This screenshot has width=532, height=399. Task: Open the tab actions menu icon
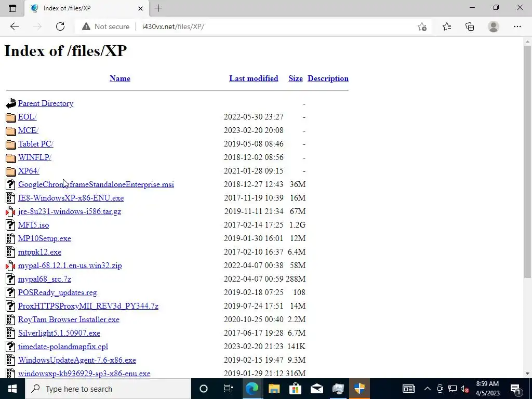tap(12, 8)
